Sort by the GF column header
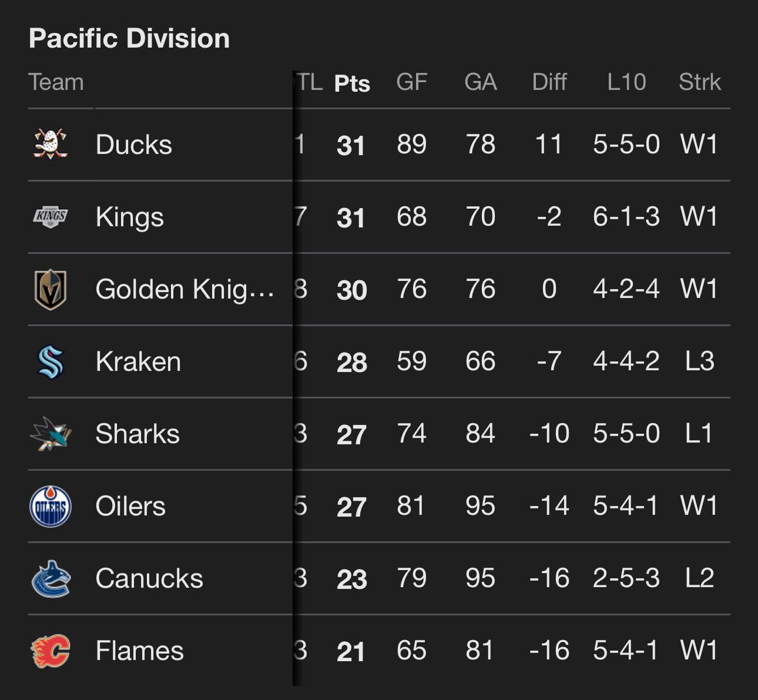758x700 pixels. point(411,82)
